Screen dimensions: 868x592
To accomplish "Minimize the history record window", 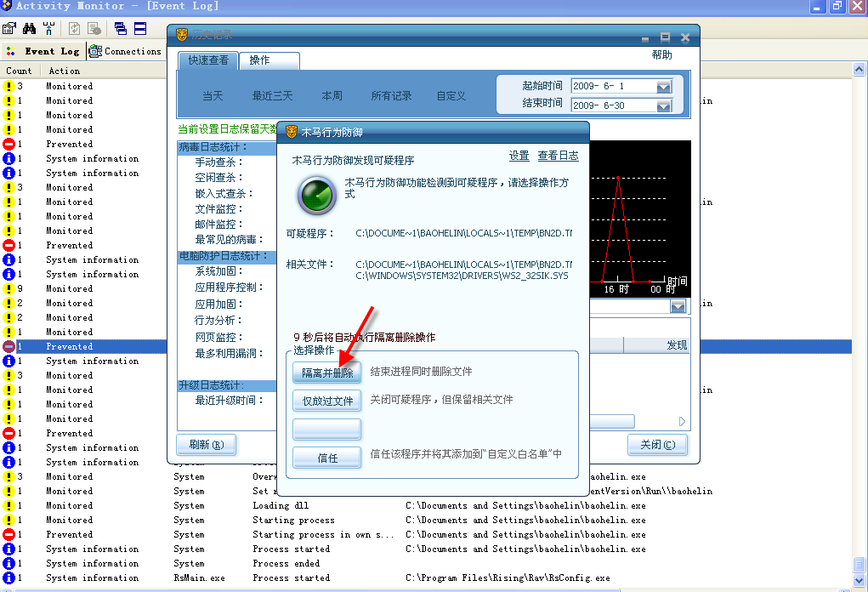I will pyautogui.click(x=645, y=38).
